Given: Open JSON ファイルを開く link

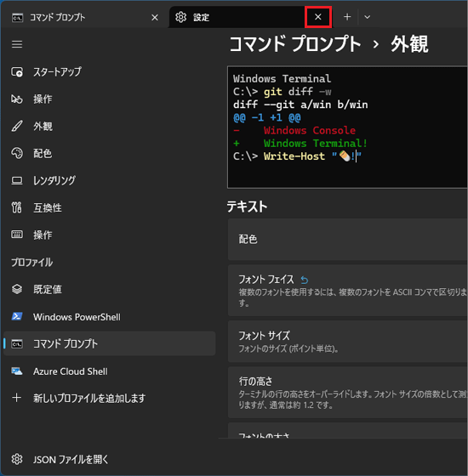Looking at the screenshot, I should (x=110, y=459).
